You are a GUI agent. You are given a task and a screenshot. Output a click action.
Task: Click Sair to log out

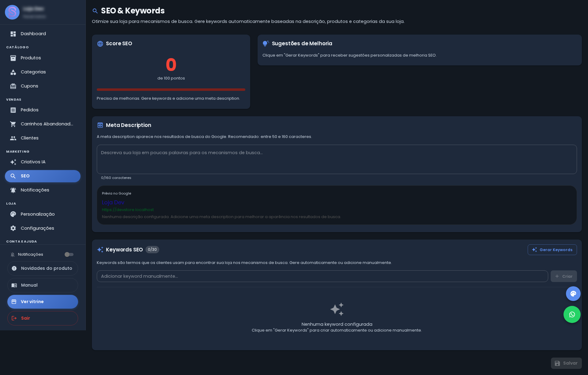43,318
